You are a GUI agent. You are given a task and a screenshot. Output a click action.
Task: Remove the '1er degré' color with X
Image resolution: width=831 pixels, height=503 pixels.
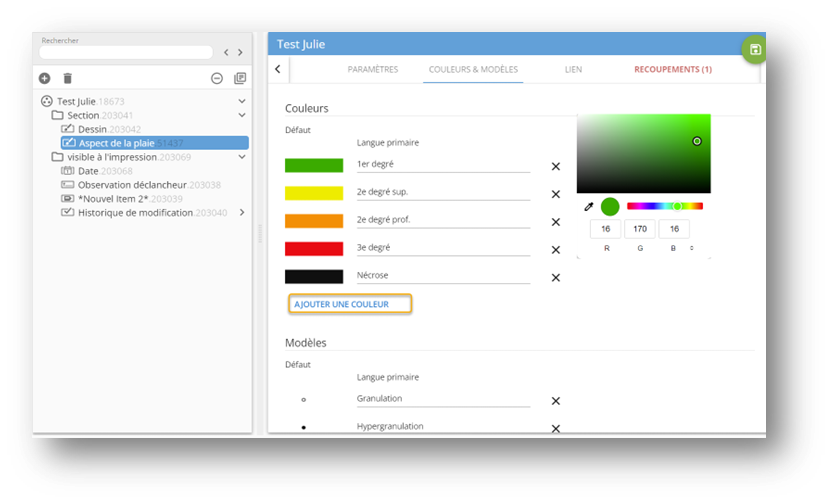556,166
